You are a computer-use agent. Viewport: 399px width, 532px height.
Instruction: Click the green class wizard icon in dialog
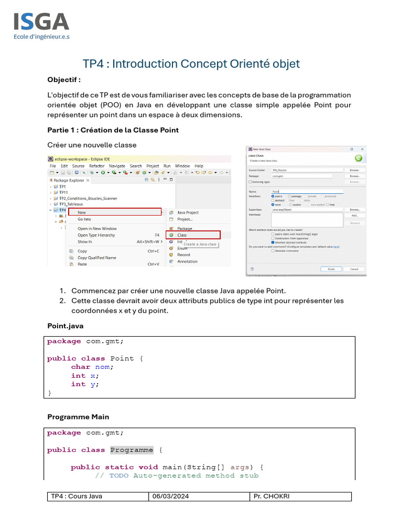click(x=358, y=158)
